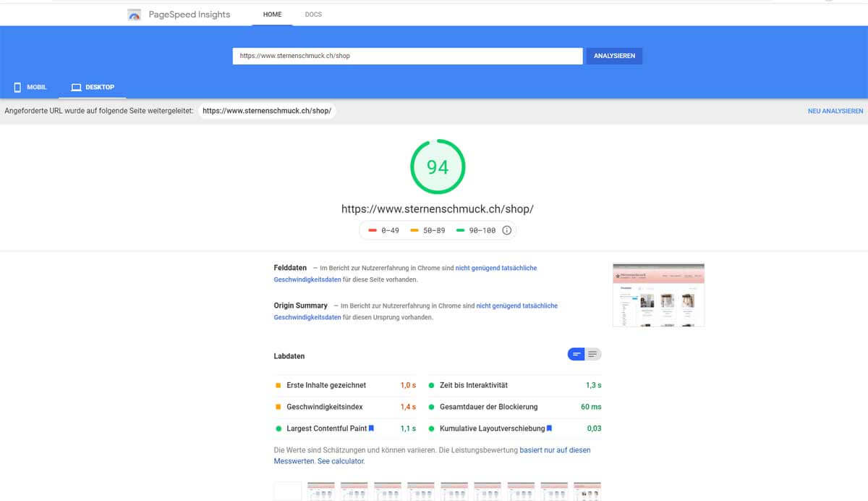This screenshot has height=501, width=868.
Task: Click the page screenshot thumbnail
Action: coord(658,294)
